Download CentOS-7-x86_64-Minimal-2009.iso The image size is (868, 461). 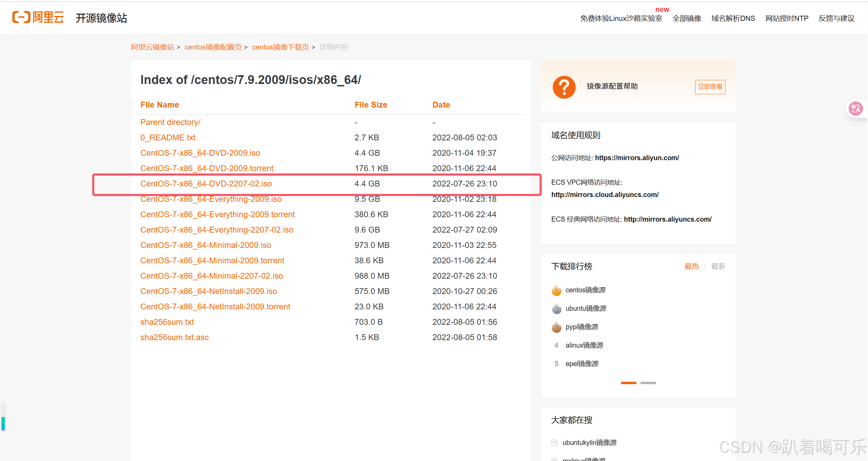pos(206,245)
